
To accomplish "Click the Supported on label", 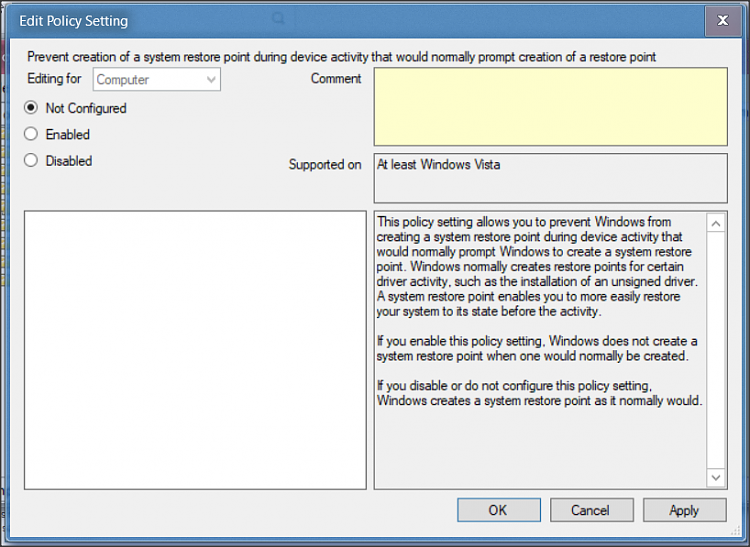I will pyautogui.click(x=325, y=165).
